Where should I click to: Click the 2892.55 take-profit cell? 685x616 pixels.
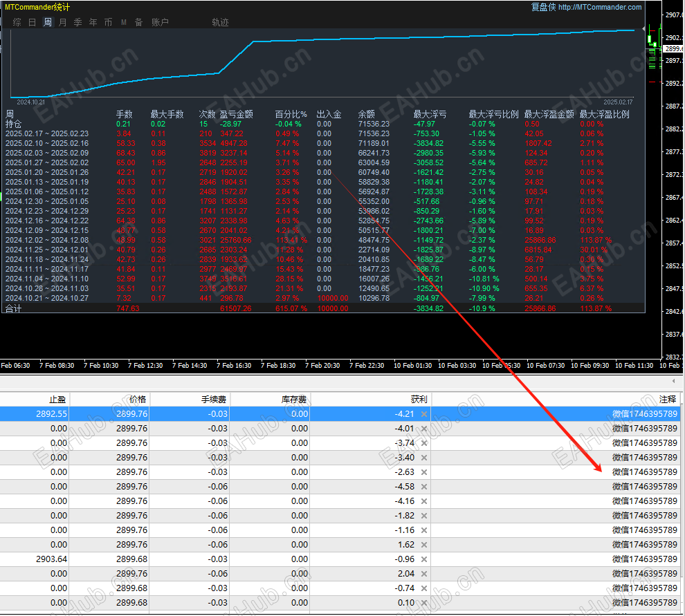click(x=35, y=414)
